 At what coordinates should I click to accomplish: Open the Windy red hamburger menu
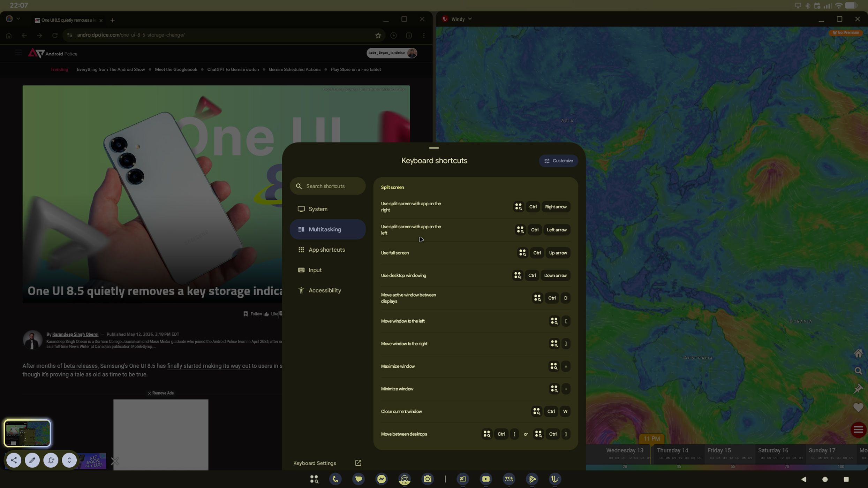858,429
